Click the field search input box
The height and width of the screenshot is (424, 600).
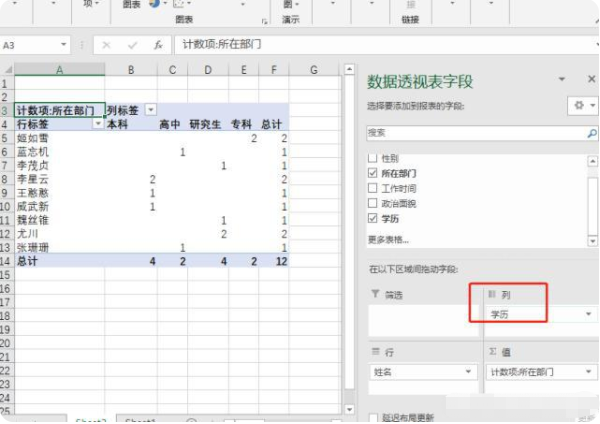[470, 131]
